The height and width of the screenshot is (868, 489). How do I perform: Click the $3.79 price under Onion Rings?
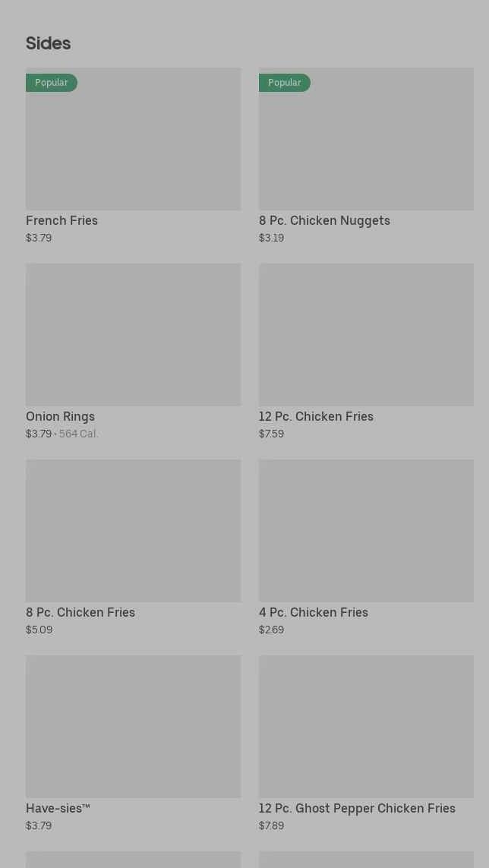pyautogui.click(x=39, y=434)
